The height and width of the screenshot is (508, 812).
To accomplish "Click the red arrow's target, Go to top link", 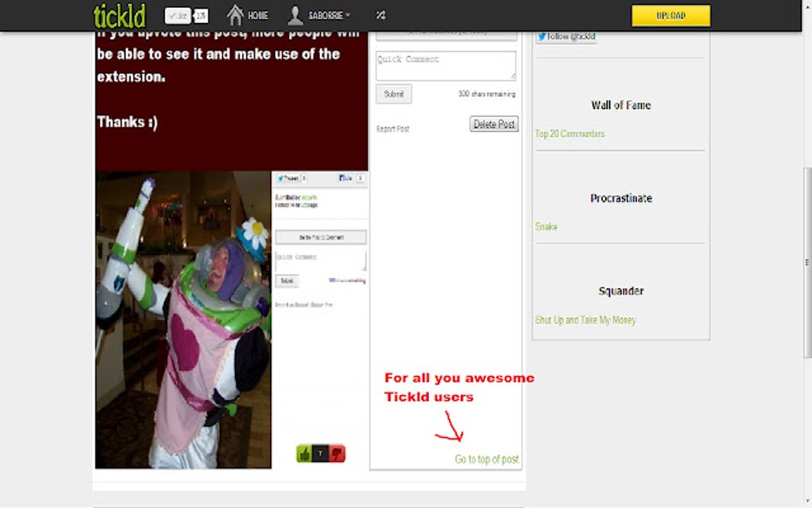I will (x=486, y=459).
